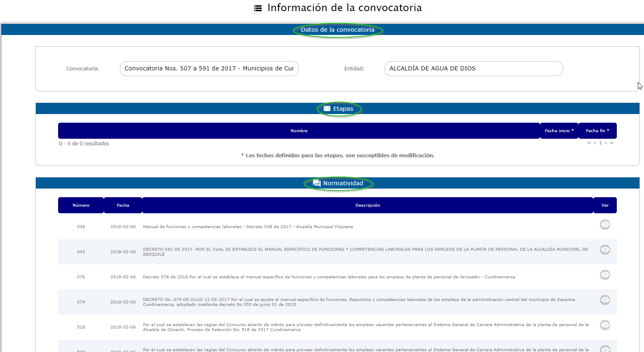The width and height of the screenshot is (644, 352).
Task: Click eye icon for row 518 Choachí
Action: (605, 325)
